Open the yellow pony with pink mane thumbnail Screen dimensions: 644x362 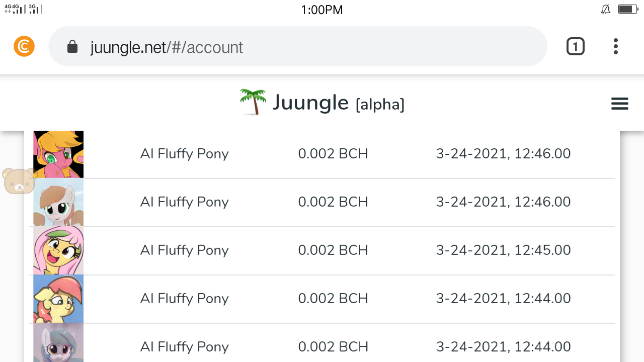(x=58, y=251)
